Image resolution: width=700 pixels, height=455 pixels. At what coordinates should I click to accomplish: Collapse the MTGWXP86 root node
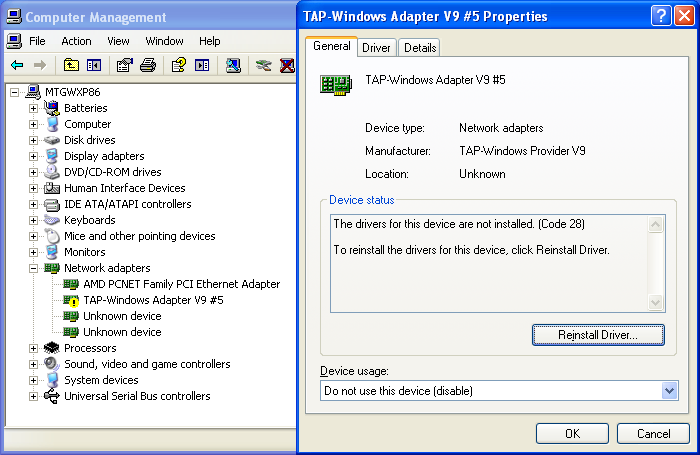pyautogui.click(x=14, y=92)
